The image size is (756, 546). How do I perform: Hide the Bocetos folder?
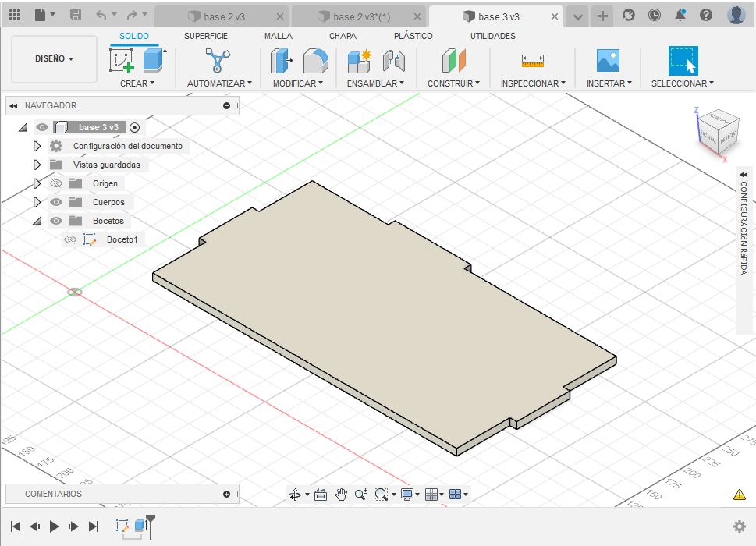pyautogui.click(x=56, y=221)
